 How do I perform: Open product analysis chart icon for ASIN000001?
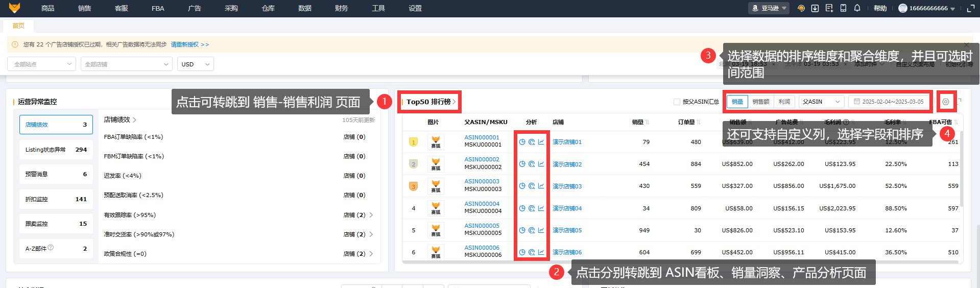[x=541, y=142]
